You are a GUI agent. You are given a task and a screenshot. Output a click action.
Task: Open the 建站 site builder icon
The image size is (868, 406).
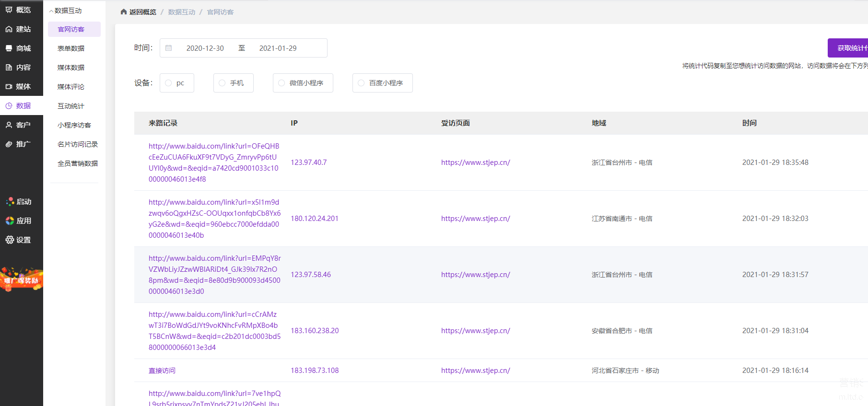tap(9, 29)
